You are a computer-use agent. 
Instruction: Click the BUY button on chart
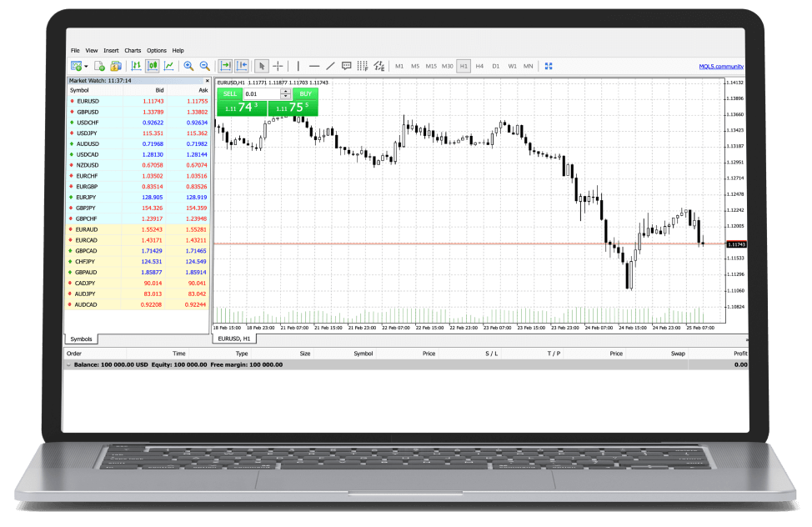pyautogui.click(x=305, y=93)
